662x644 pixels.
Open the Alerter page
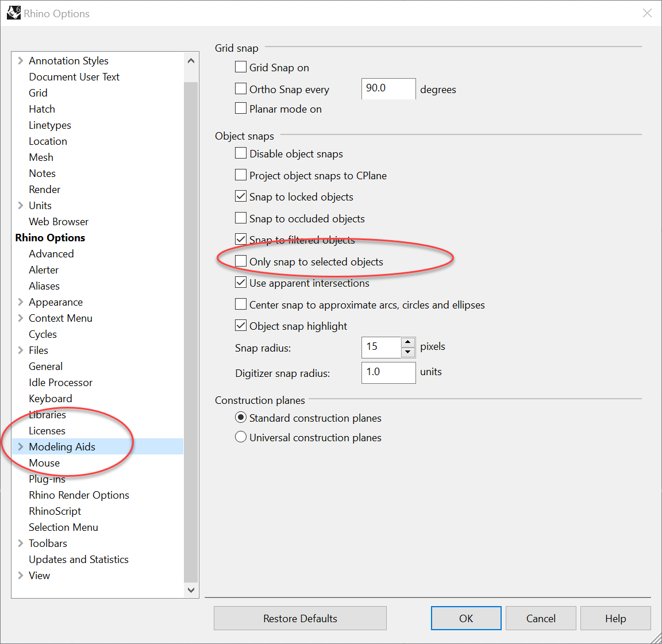tap(44, 269)
